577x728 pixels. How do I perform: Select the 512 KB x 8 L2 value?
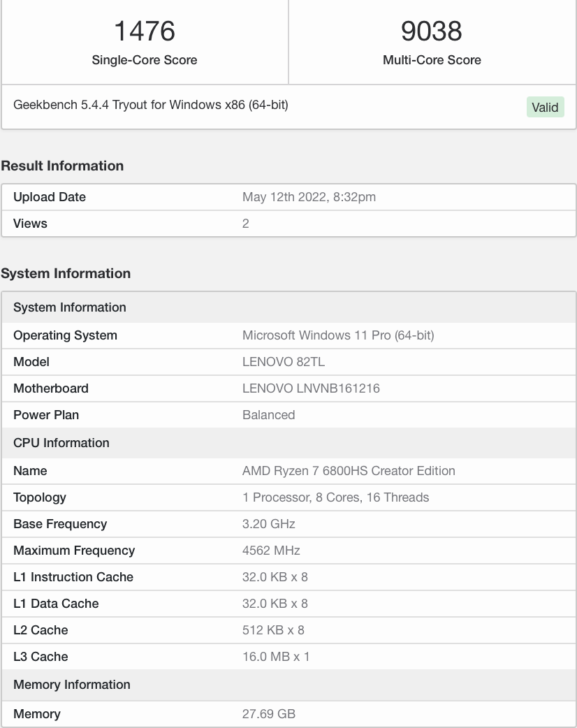[x=273, y=629]
